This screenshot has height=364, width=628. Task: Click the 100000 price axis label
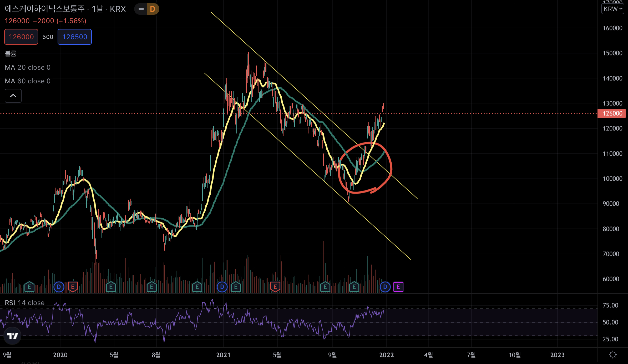point(612,179)
